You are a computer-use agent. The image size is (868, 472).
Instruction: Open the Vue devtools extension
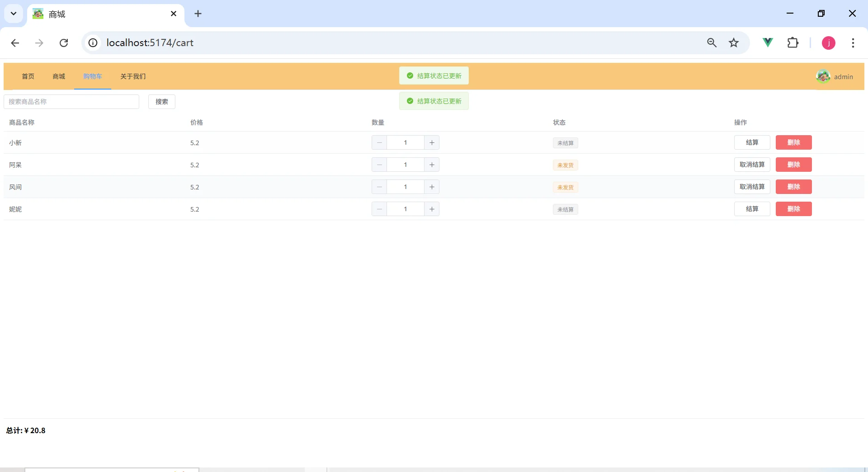tap(768, 42)
